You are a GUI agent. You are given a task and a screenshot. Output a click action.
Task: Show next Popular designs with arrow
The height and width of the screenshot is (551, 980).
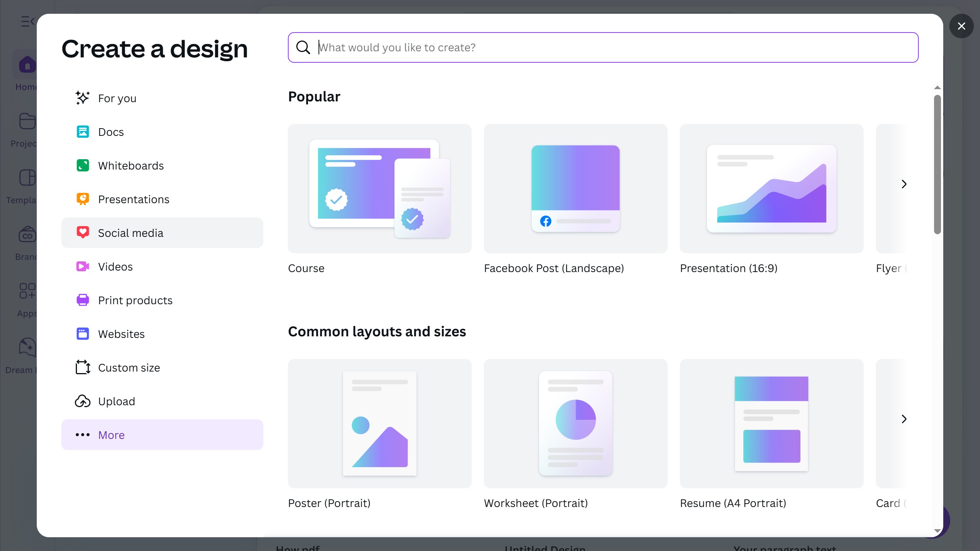coord(904,184)
